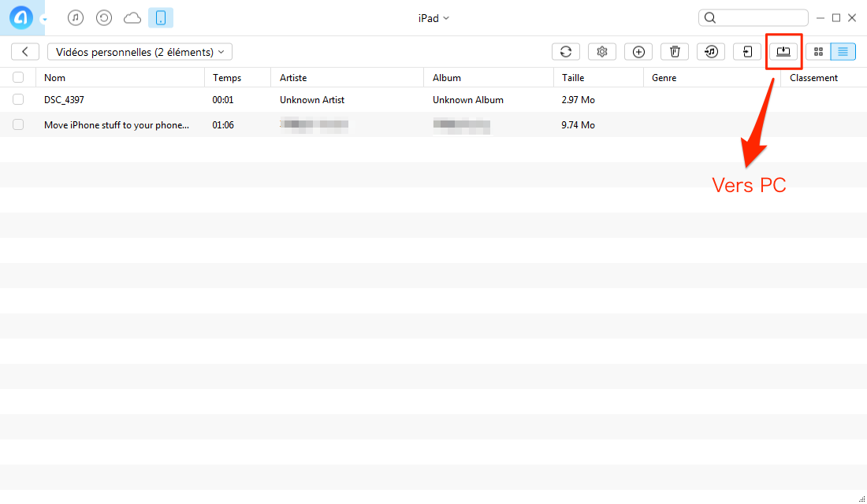Image resolution: width=867 pixels, height=504 pixels.
Task: Click the Unknown Artist cell
Action: [312, 100]
